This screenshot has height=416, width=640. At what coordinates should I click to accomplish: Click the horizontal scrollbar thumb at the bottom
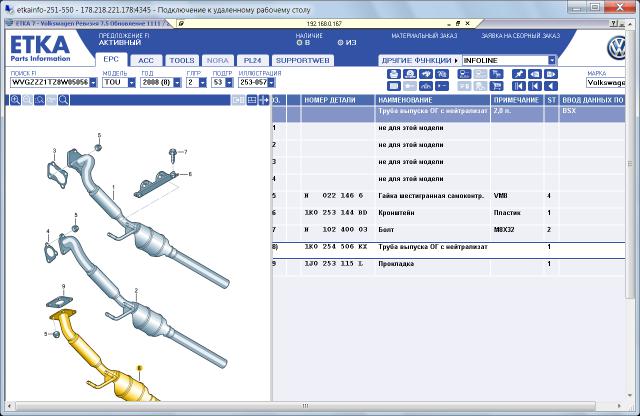point(305,406)
